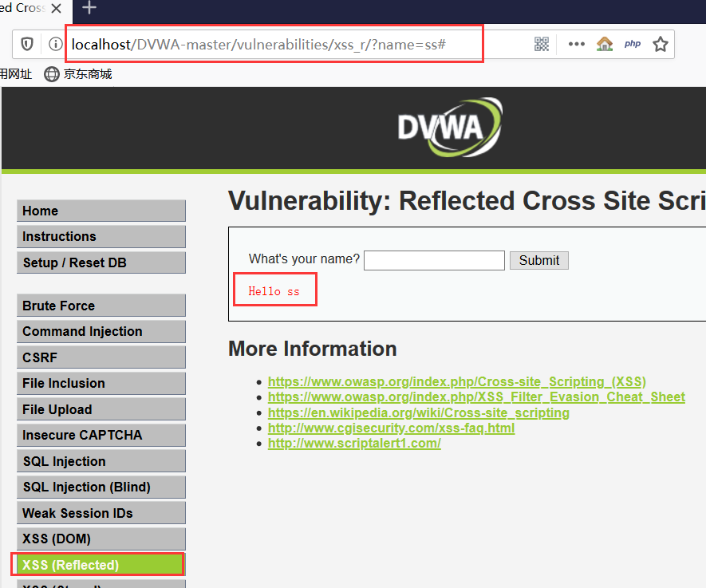
Task: Click the tracking protection shield icon
Action: click(x=27, y=44)
